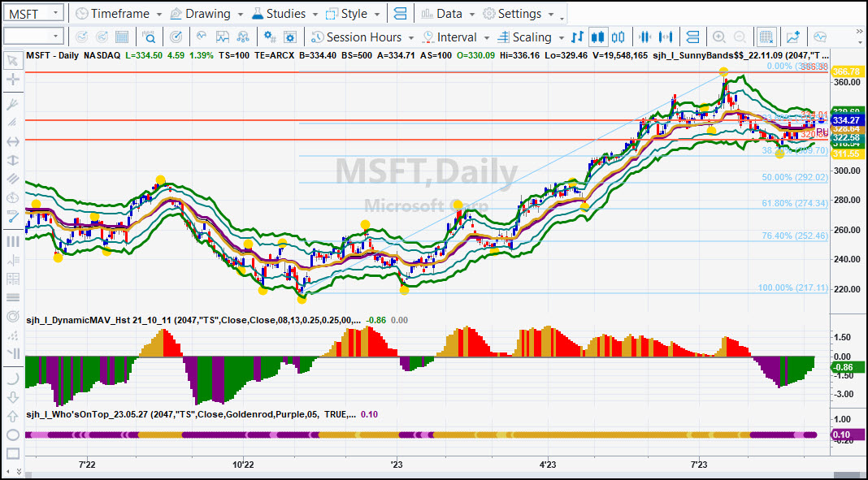Click the zoom out magnifier icon
The height and width of the screenshot is (480, 868).
coord(740,37)
